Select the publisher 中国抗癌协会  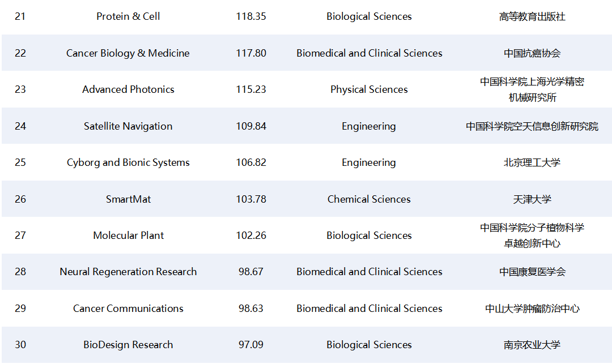(532, 53)
